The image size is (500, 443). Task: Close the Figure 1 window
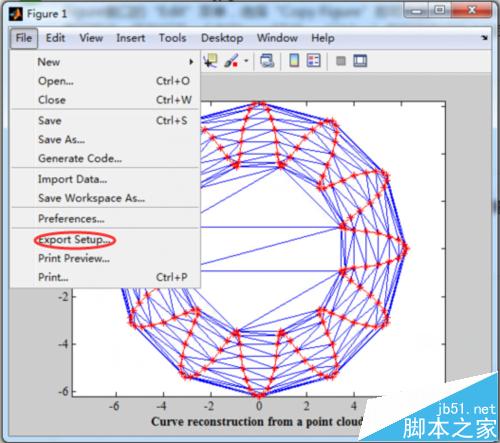point(471,11)
